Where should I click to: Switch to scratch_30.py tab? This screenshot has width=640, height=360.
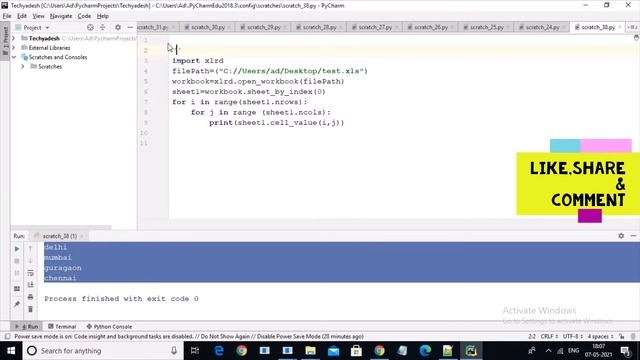(208, 27)
